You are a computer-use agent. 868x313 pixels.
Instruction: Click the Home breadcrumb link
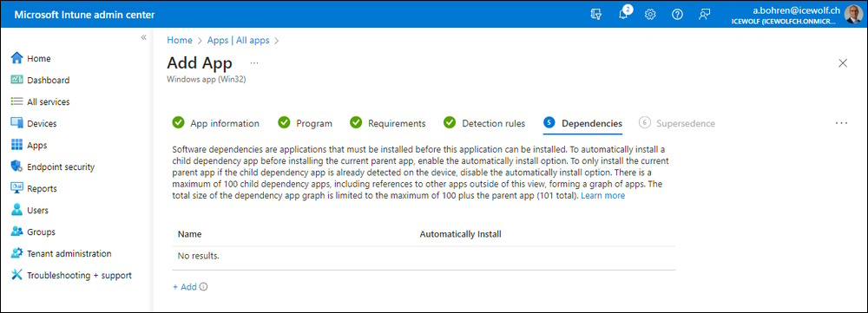pos(180,41)
